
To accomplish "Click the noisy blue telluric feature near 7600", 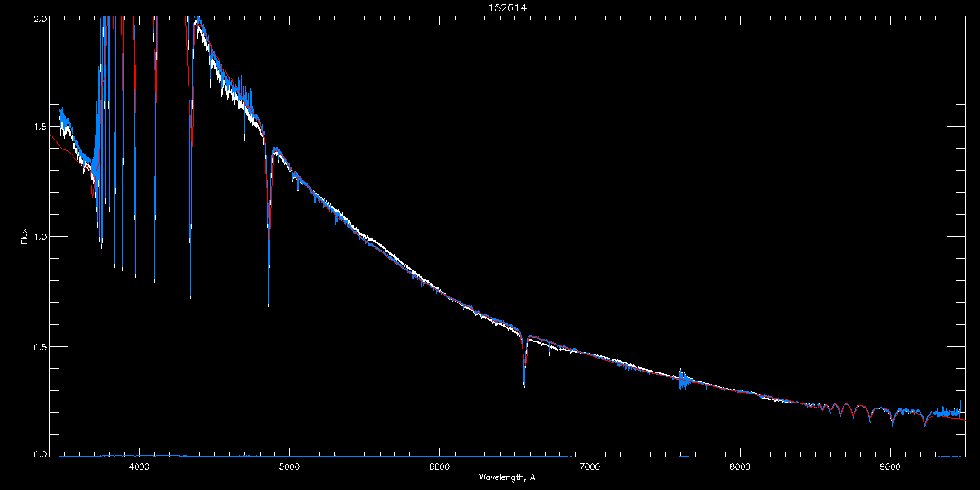I will (684, 379).
